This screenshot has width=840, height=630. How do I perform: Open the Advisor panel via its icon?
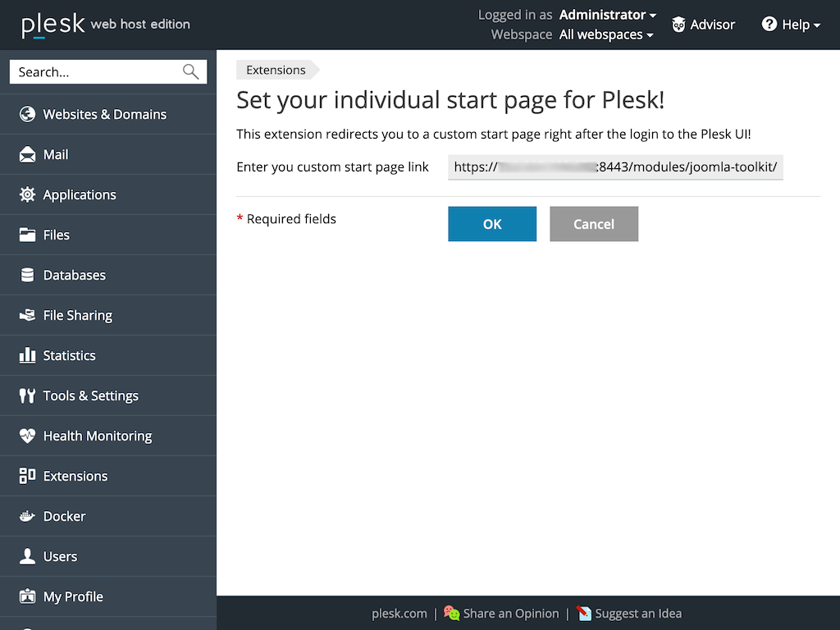pyautogui.click(x=679, y=25)
